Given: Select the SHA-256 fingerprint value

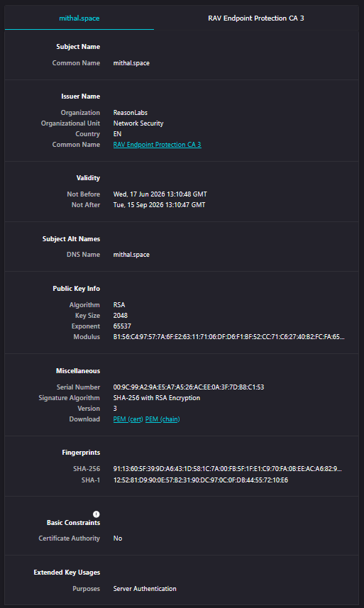Looking at the screenshot, I should pos(228,469).
